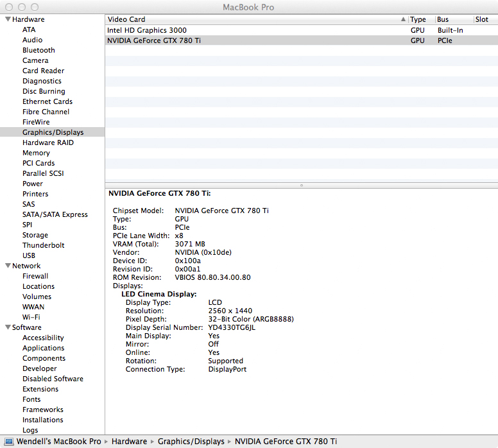Select Graphics/Displays in the sidebar
498x448 pixels.
pos(52,132)
